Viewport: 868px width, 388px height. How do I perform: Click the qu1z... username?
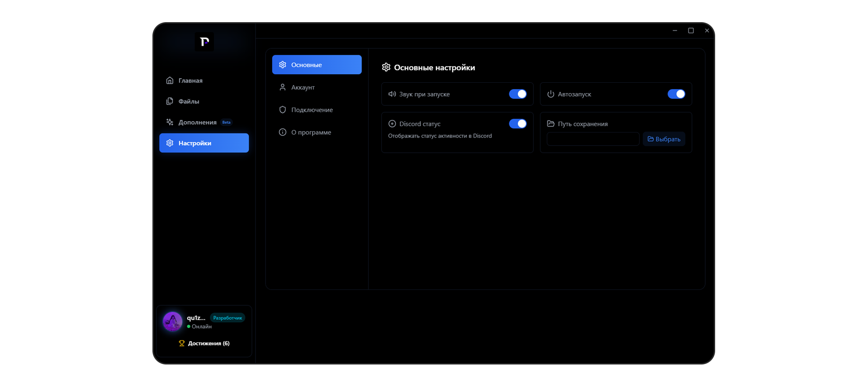[x=196, y=318]
